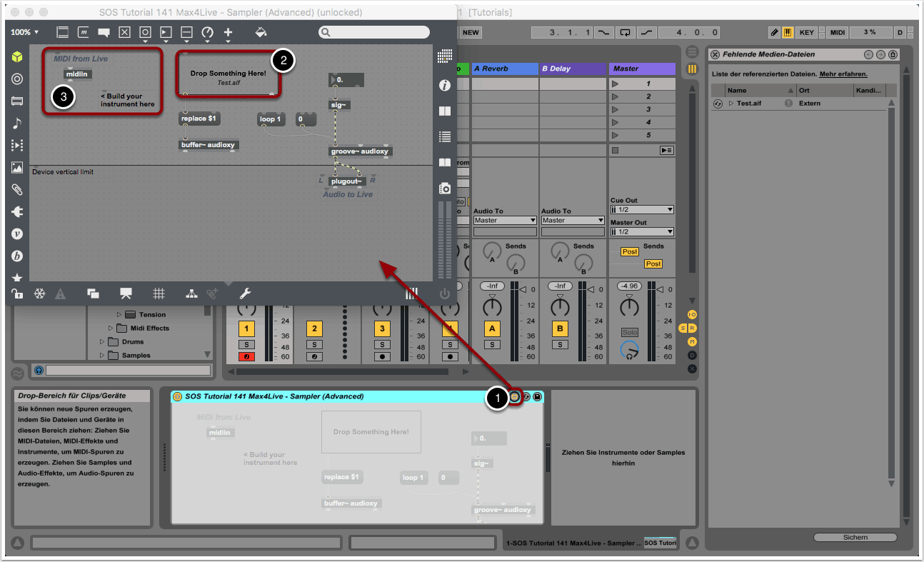Image resolution: width=924 pixels, height=562 pixels.
Task: Select the B Delay track header
Action: (x=573, y=69)
